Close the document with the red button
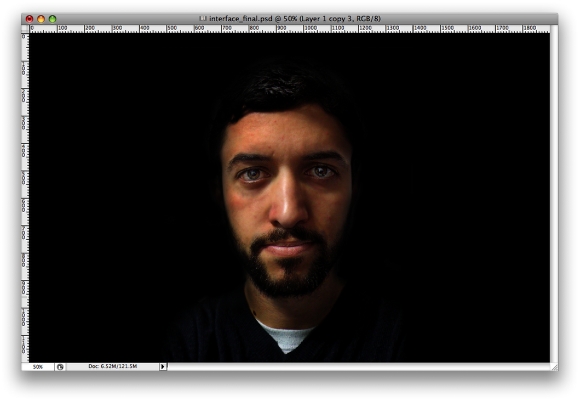Viewport: 580px width, 401px height. (x=29, y=19)
